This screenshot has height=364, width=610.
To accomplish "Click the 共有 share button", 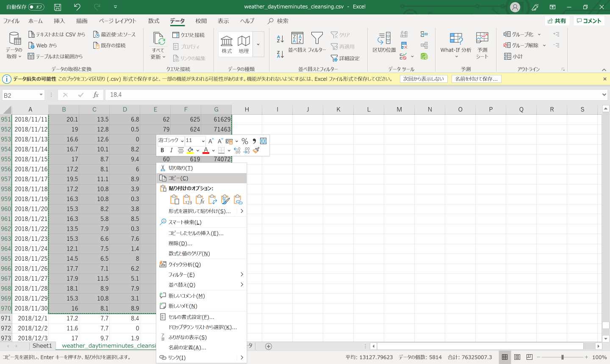I will 557,21.
